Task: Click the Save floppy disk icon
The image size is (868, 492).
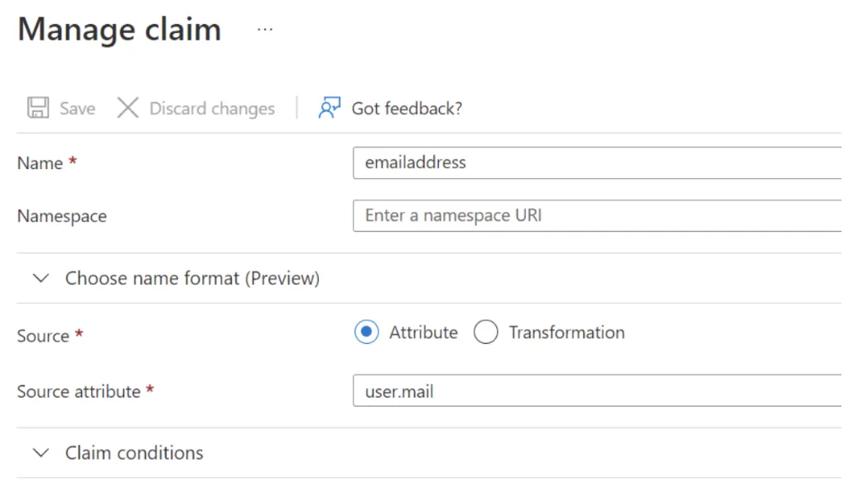Action: coord(38,109)
